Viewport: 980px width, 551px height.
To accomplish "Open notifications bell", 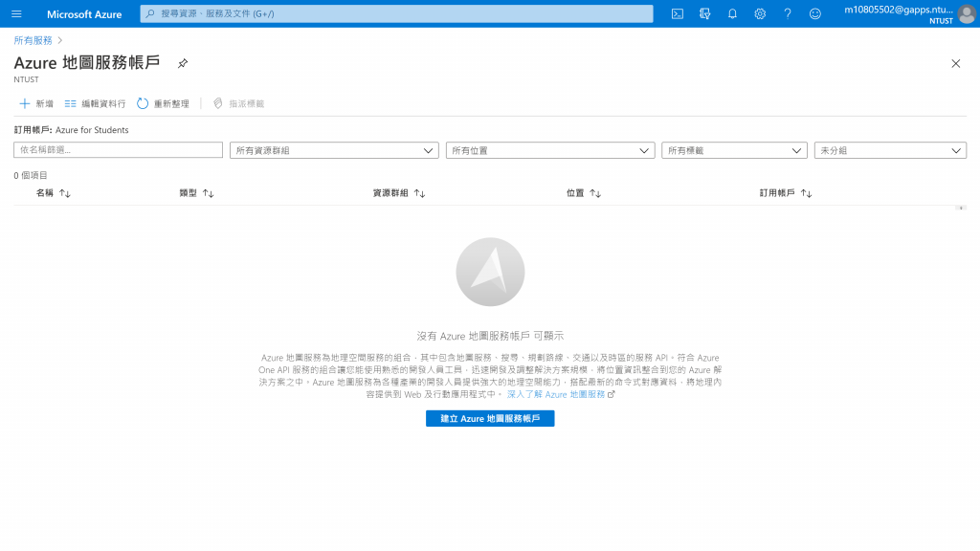I will pyautogui.click(x=732, y=13).
